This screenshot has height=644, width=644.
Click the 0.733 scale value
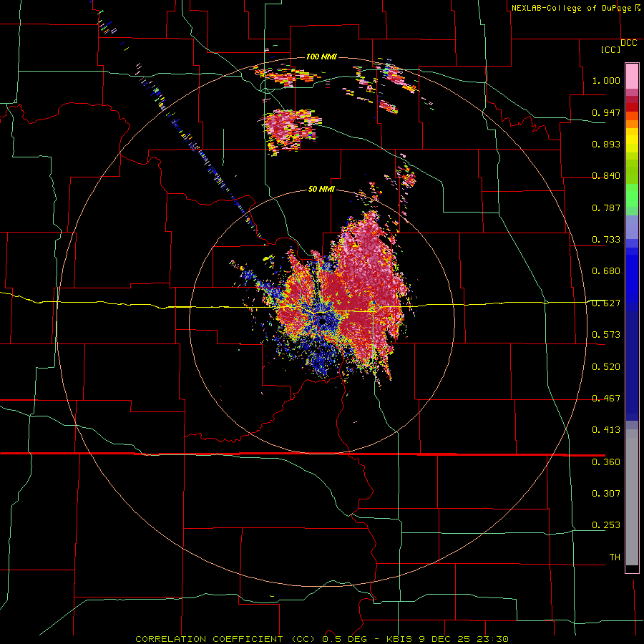click(x=606, y=239)
